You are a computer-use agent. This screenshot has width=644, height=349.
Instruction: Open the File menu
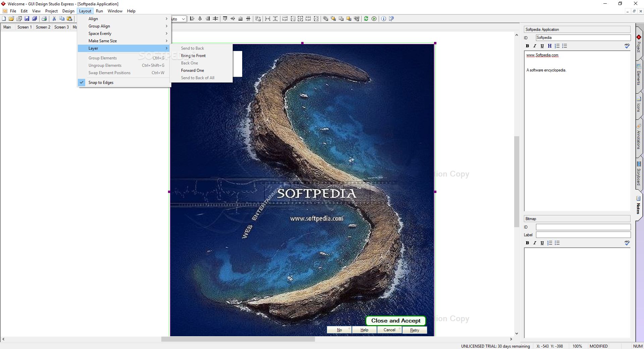[13, 11]
